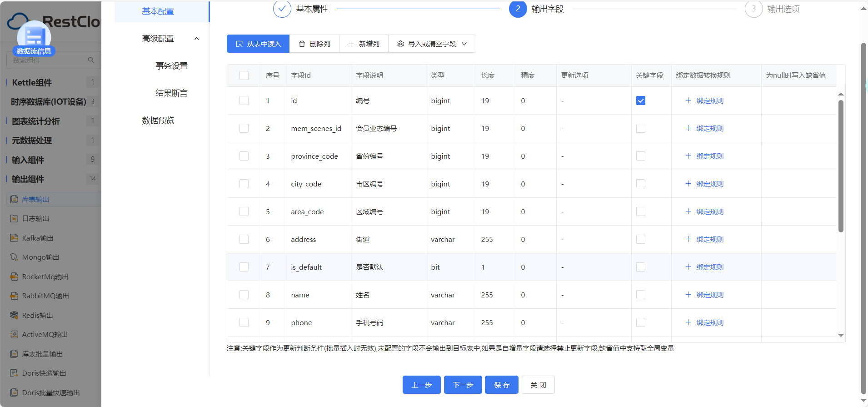The image size is (868, 407).
Task: Click the 数据流信息 floating icon
Action: 34,37
